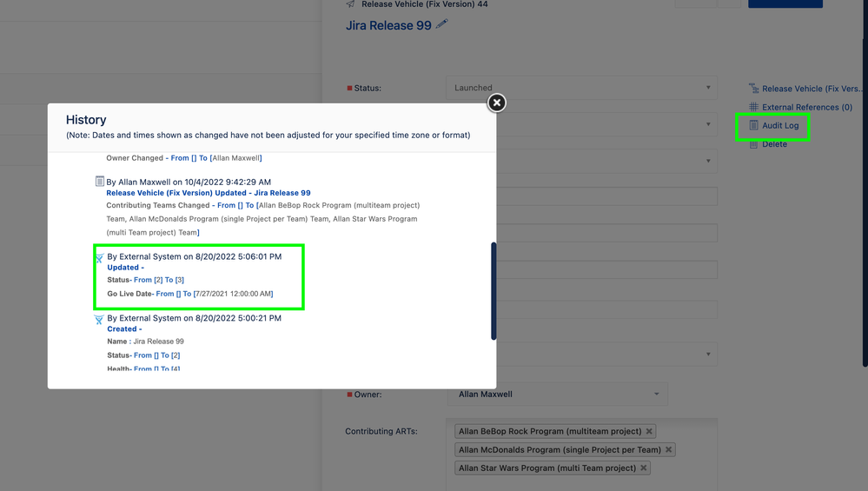Click Owner Changed entry in History

pyautogui.click(x=184, y=158)
